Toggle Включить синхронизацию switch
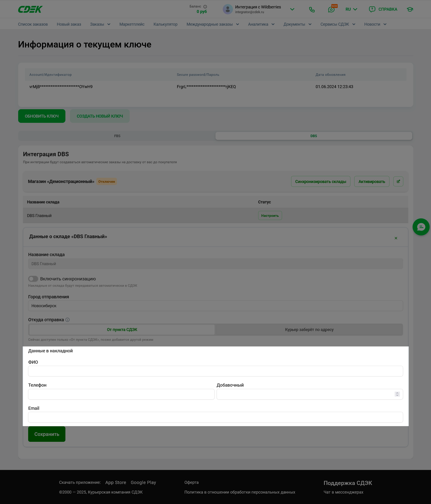Viewport: 431px width, 504px height. click(x=33, y=279)
